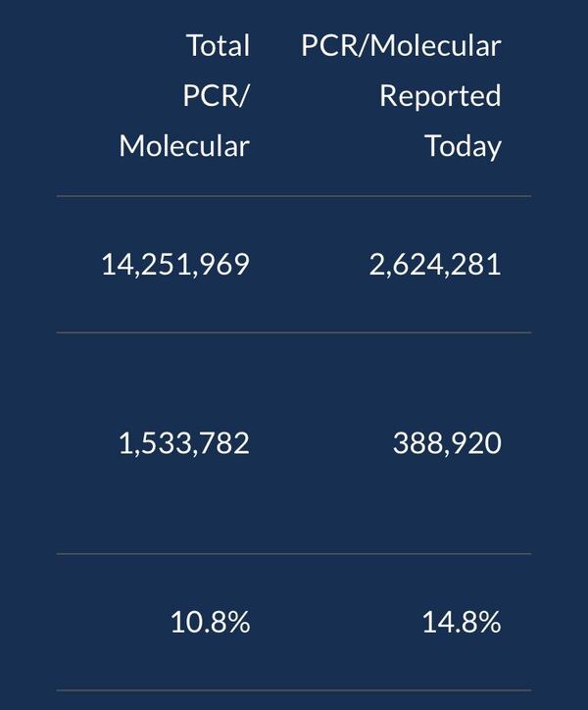Click the percent sign in 10.8%
Viewport: 588px width, 710px height.
pos(238,622)
